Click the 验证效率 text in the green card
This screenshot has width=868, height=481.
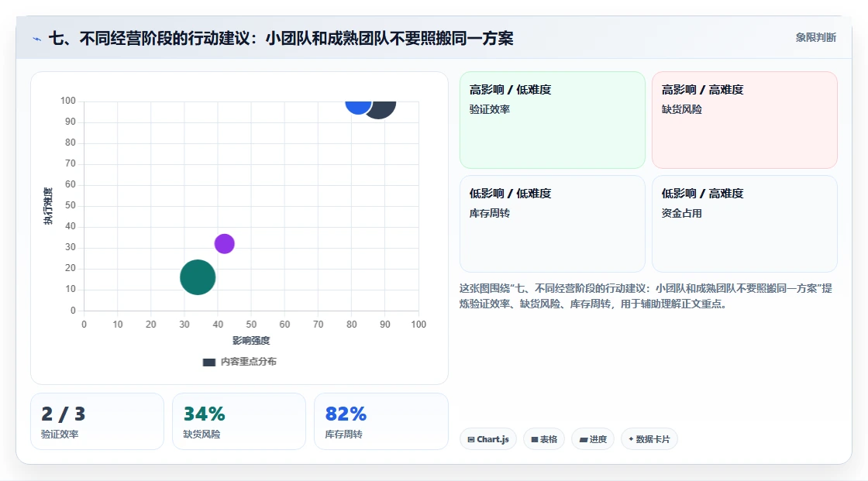(489, 109)
